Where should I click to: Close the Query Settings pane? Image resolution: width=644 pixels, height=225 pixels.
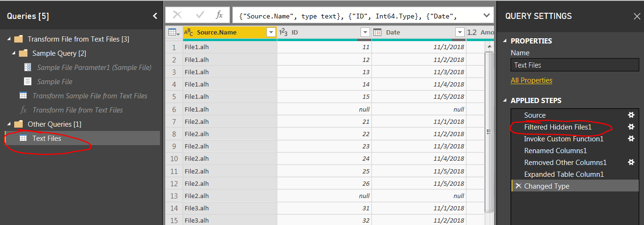(637, 16)
